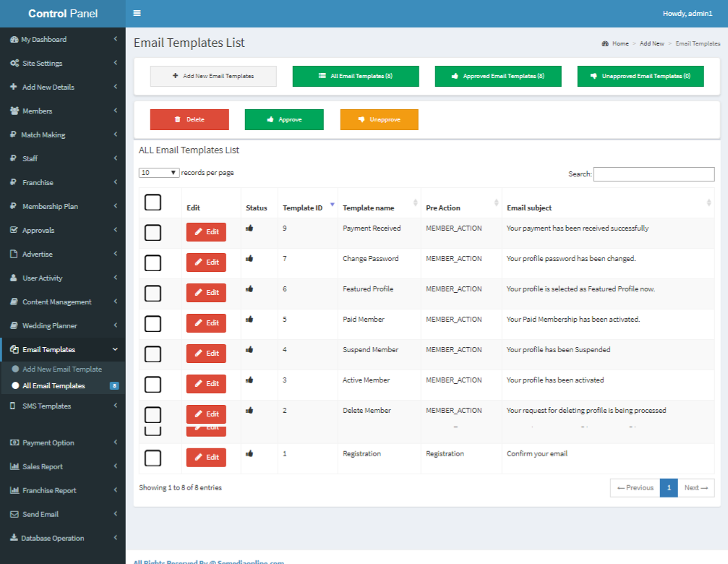Focus the Search input field
Viewport: 728px width, 564px height.
tap(654, 174)
